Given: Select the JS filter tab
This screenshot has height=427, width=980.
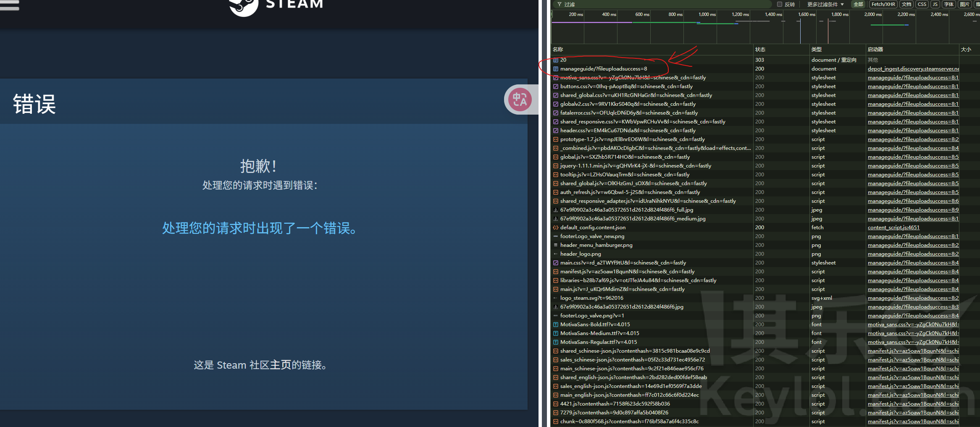Looking at the screenshot, I should 935,4.
